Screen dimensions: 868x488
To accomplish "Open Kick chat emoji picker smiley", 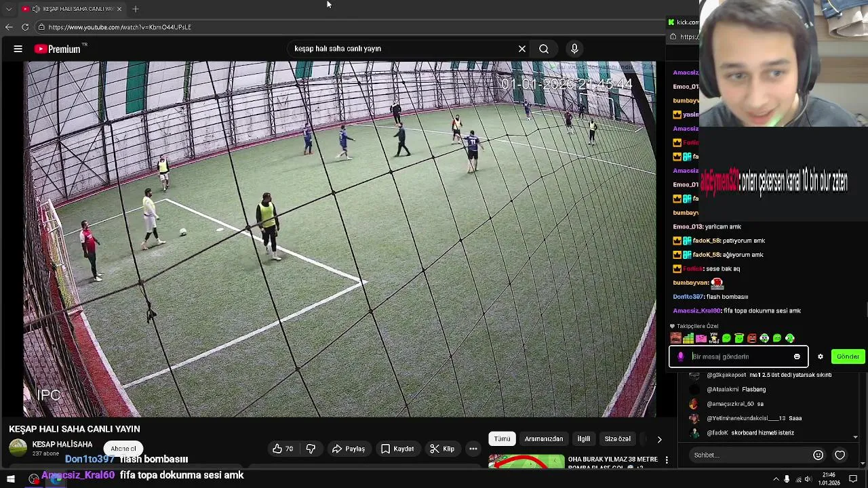I will (797, 357).
